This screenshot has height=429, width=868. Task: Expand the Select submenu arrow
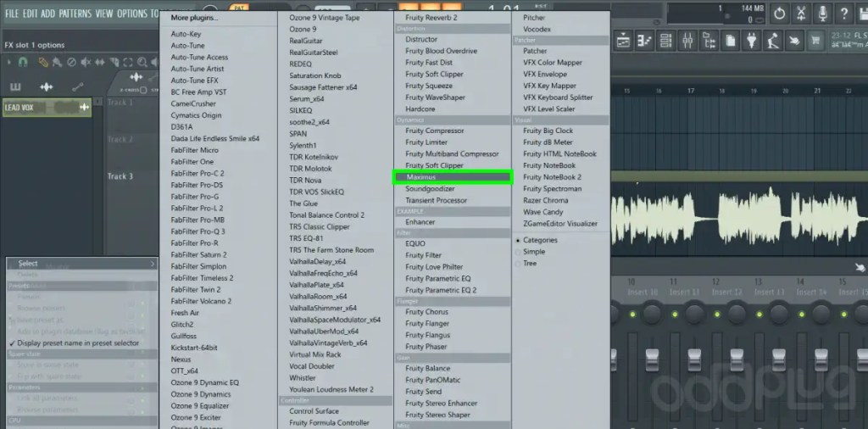[153, 264]
